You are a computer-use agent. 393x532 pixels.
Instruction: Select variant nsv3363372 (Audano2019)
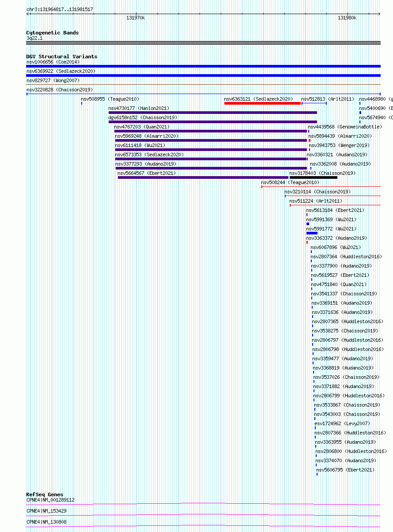point(336,238)
